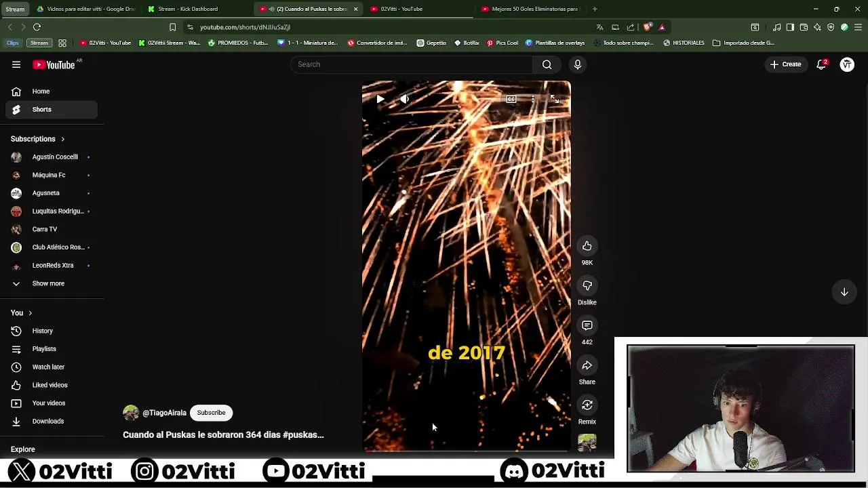Remix this Short
The height and width of the screenshot is (488, 868).
tap(587, 405)
